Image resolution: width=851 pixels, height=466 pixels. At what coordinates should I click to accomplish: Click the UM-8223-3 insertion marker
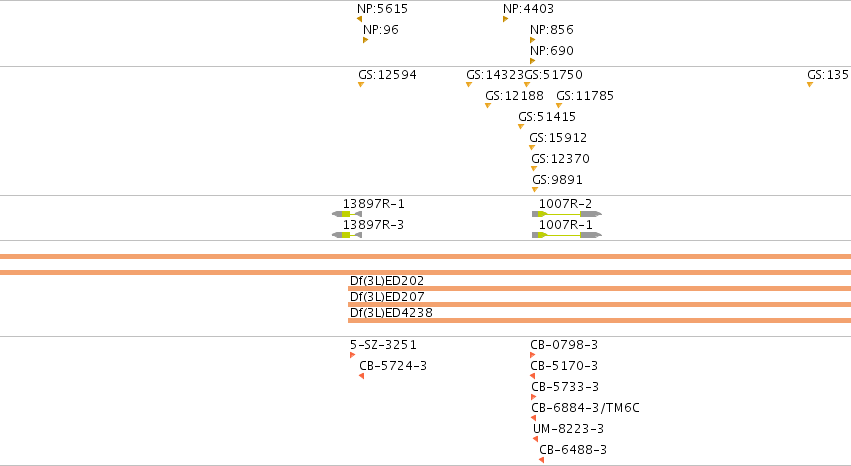(536, 439)
